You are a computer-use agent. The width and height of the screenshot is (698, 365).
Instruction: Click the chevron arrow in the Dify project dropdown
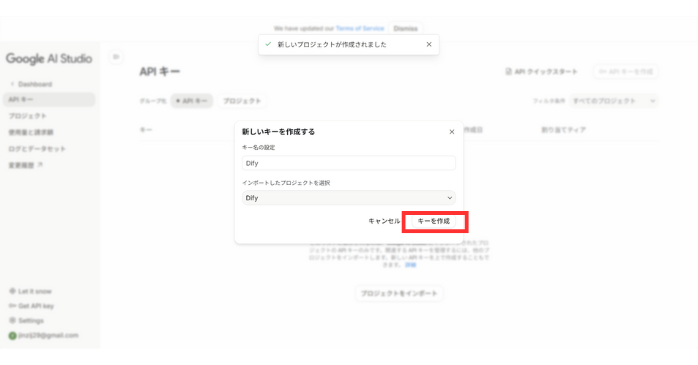[450, 198]
